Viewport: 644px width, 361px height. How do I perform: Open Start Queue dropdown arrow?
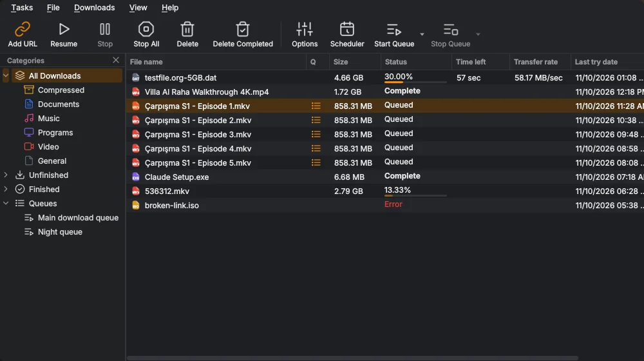[422, 35]
